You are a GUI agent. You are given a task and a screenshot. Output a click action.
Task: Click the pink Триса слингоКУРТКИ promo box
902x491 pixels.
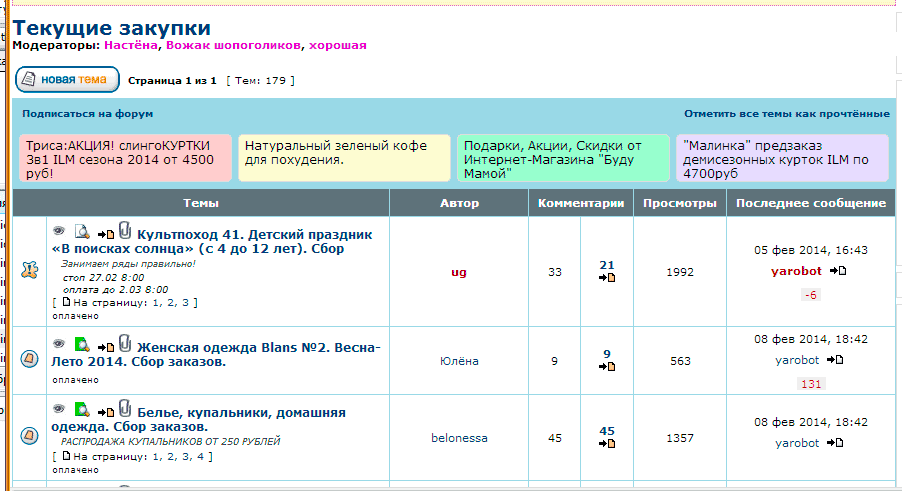[125, 158]
